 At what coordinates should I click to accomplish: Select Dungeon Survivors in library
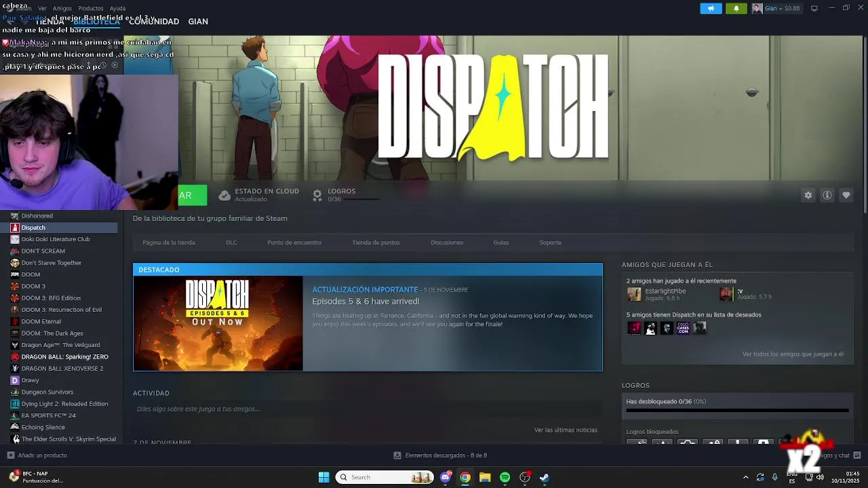[x=47, y=392]
